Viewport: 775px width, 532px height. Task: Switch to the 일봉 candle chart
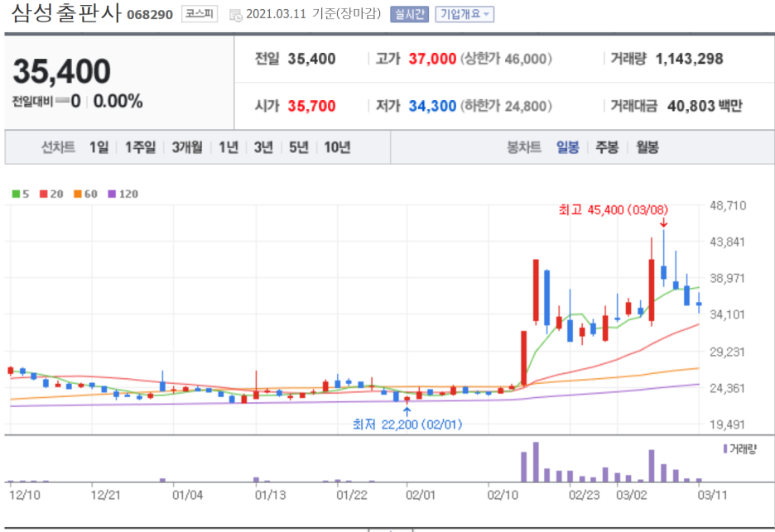coord(567,147)
